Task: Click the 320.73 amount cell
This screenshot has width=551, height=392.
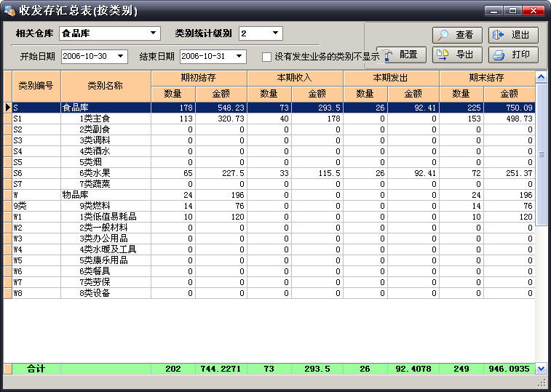Action: click(221, 119)
